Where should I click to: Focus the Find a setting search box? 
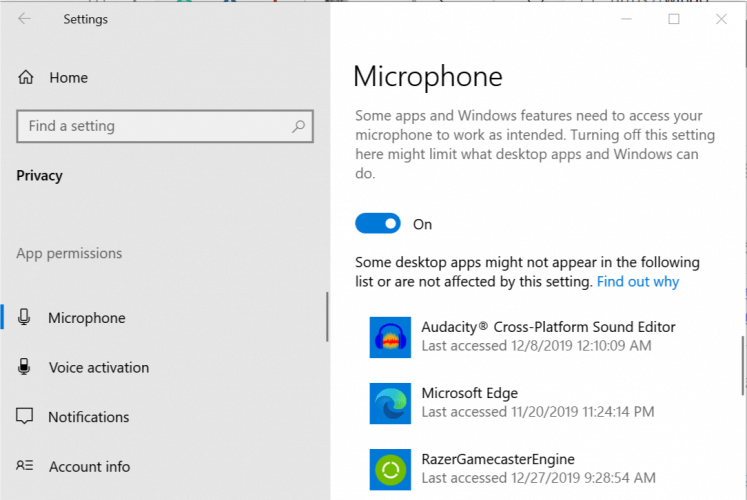tap(155, 127)
